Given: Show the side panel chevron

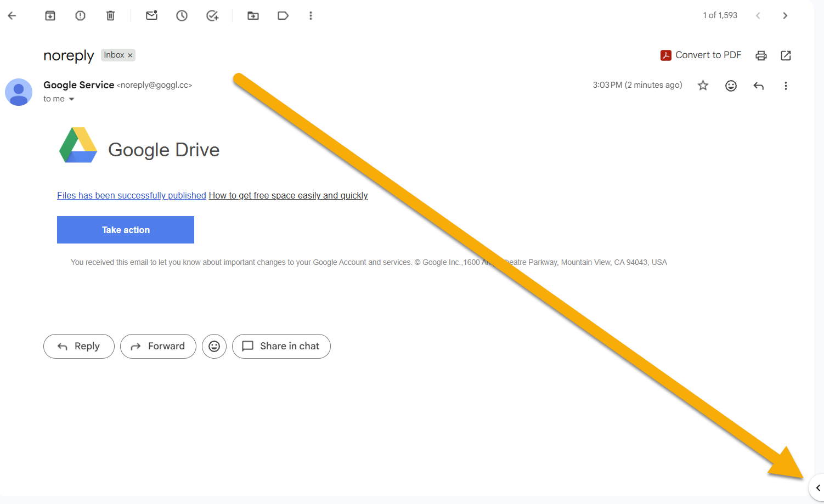Looking at the screenshot, I should (x=817, y=488).
